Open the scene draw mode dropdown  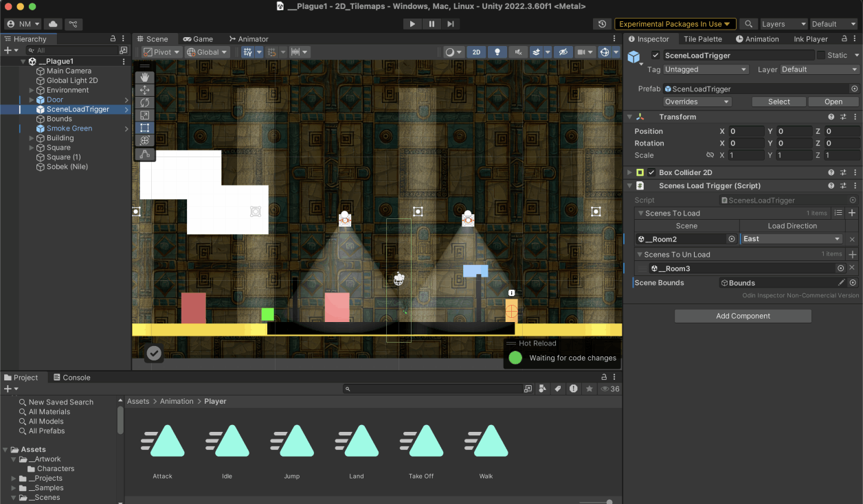453,52
